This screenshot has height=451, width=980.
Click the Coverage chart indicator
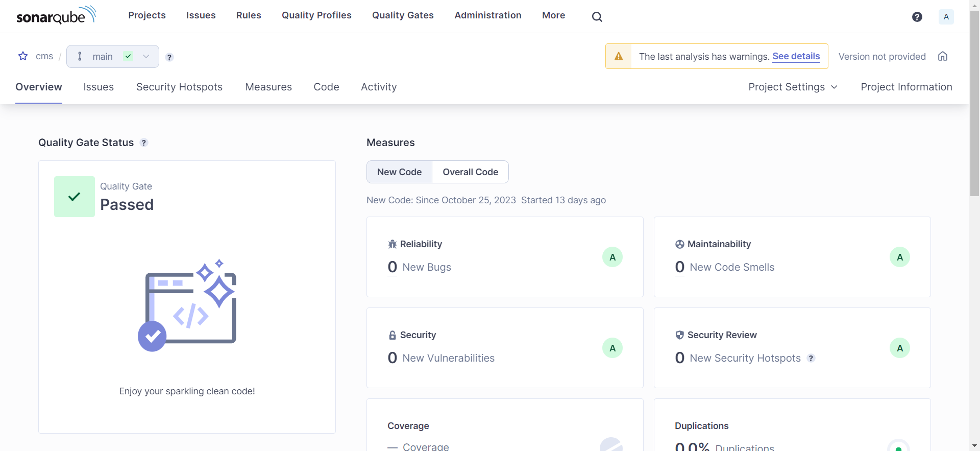pyautogui.click(x=611, y=445)
